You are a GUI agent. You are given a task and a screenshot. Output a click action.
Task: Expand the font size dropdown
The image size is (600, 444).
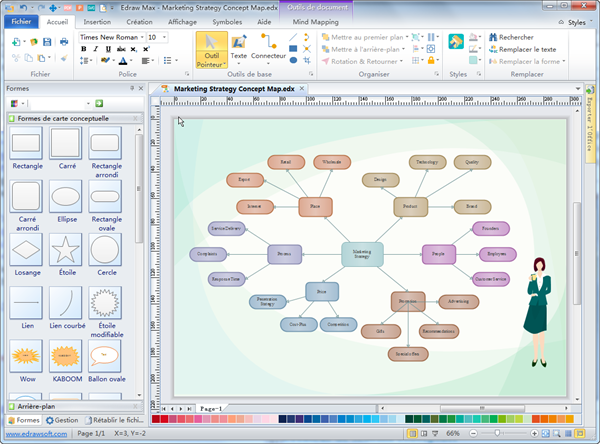[x=164, y=37]
